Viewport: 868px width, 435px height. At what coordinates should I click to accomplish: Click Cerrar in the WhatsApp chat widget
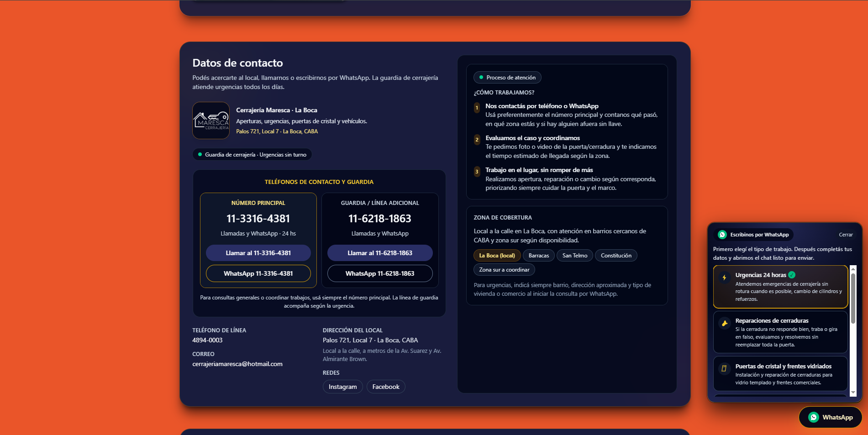click(846, 234)
